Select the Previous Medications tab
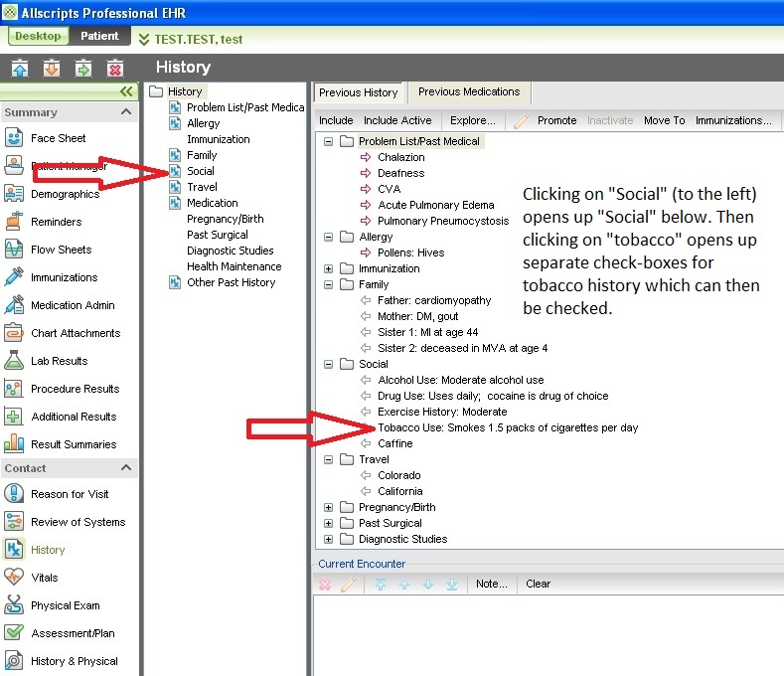 click(469, 92)
